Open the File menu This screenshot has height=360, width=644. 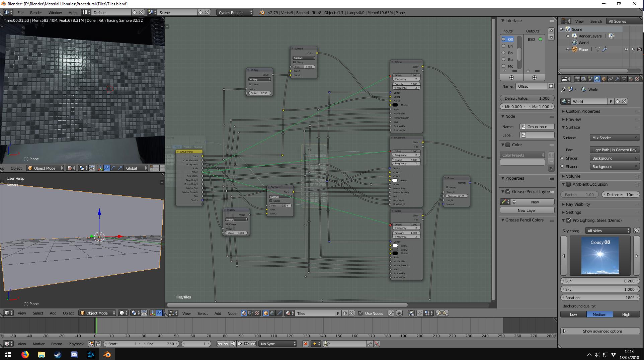pos(20,12)
